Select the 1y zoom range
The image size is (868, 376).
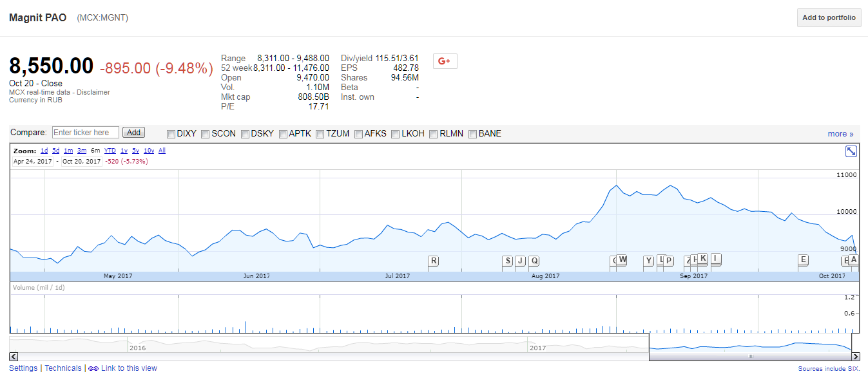[124, 151]
